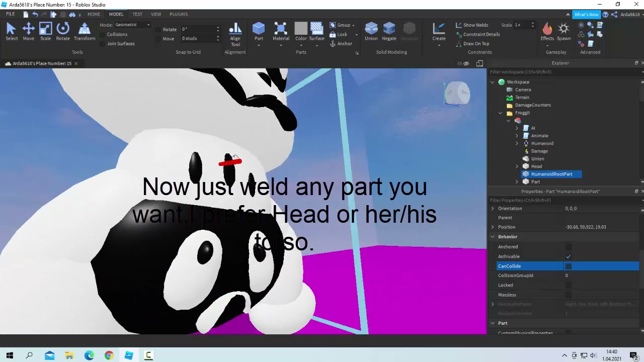Choose the Select tool
Viewport: 644px width, 362px height.
pos(11,31)
